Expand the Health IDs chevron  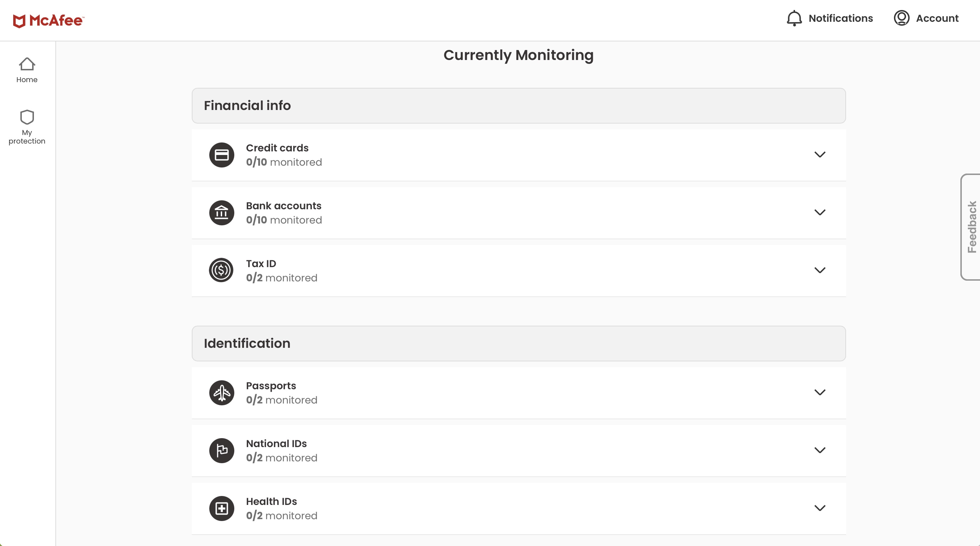(819, 508)
